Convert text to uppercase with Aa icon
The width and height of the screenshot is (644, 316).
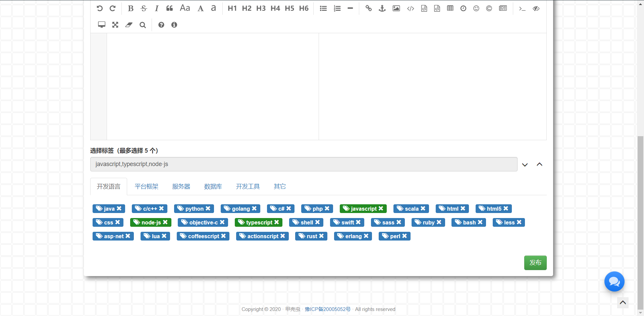pyautogui.click(x=185, y=8)
